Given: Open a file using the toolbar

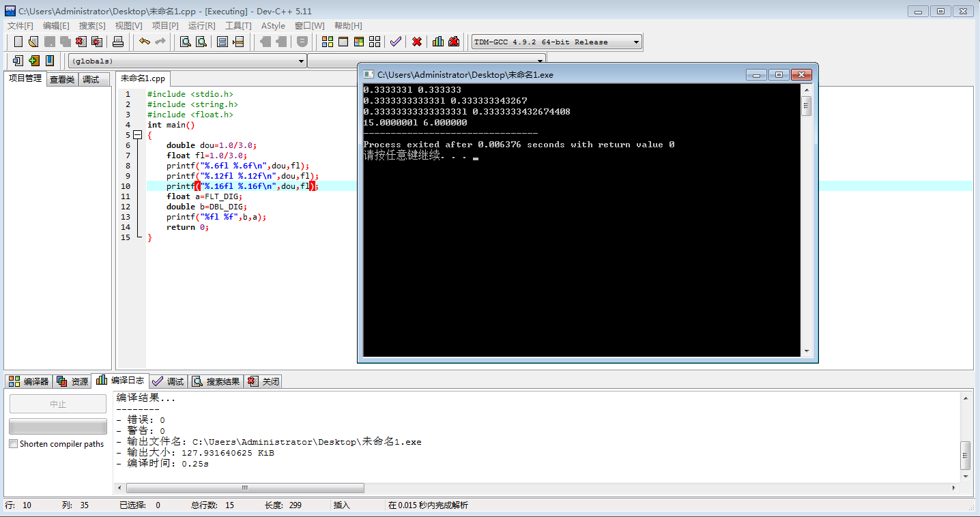Looking at the screenshot, I should [33, 42].
